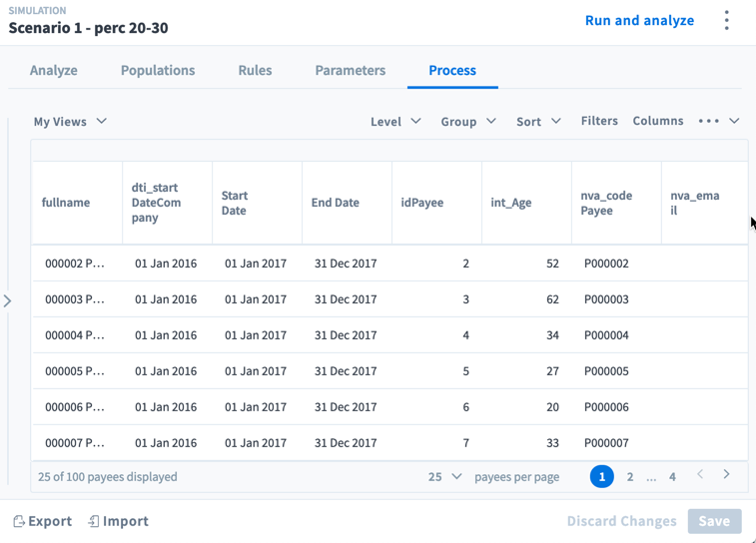
Task: Open the My Views dropdown
Action: (70, 122)
